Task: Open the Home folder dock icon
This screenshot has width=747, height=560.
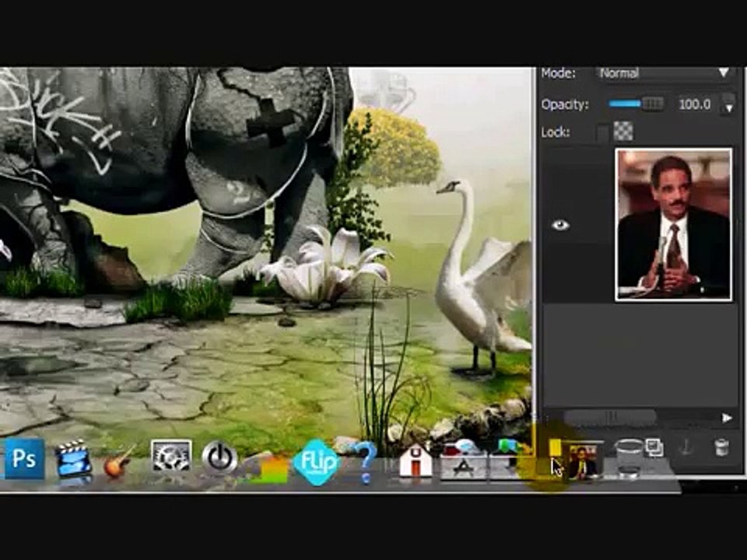Action: tap(416, 461)
